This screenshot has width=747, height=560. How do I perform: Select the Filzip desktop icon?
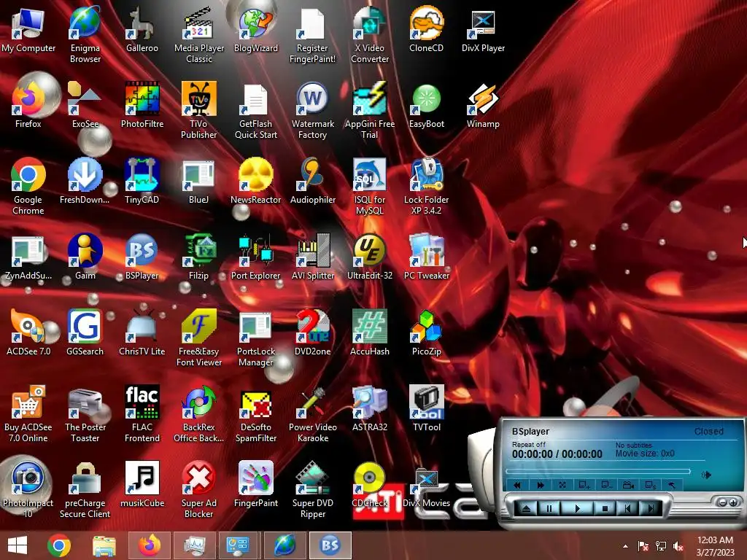[198, 257]
